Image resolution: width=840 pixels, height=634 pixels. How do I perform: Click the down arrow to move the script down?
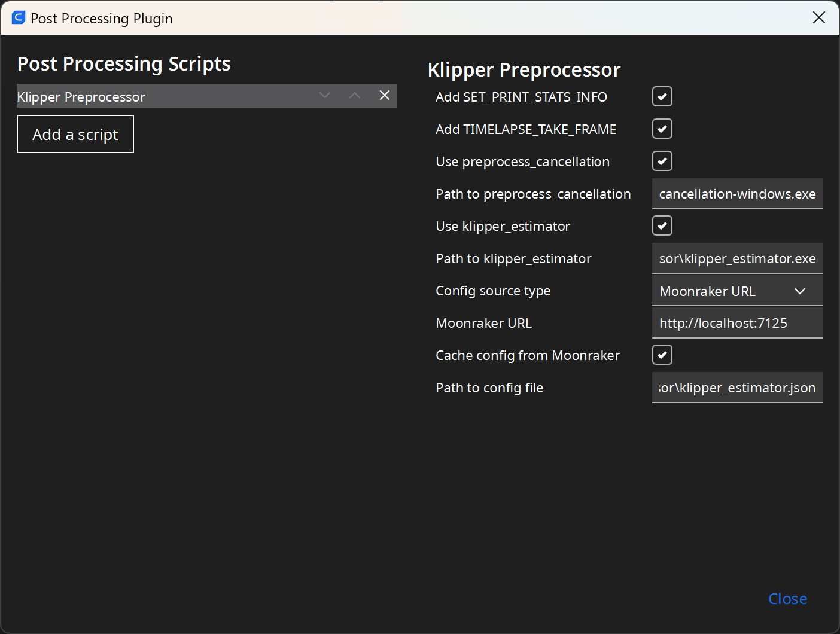tap(325, 95)
